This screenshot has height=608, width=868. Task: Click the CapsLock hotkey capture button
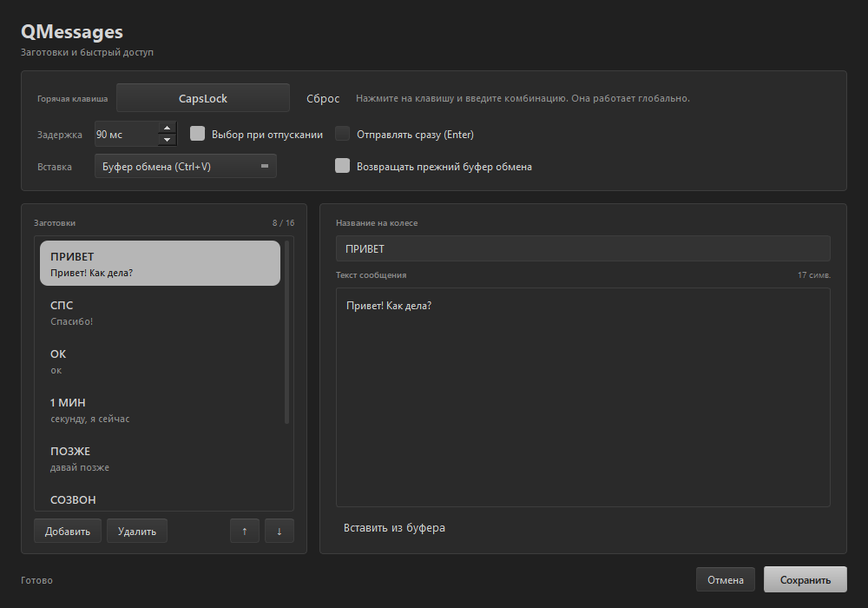coord(202,98)
